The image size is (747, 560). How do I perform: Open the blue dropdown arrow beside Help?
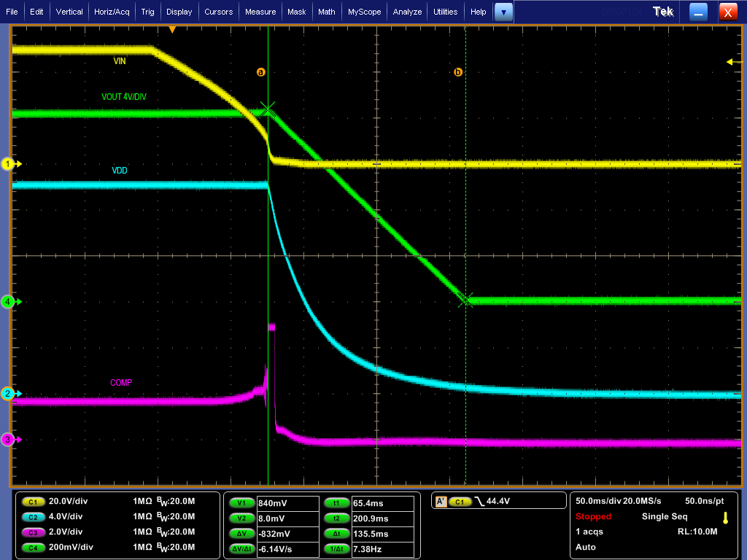[503, 12]
